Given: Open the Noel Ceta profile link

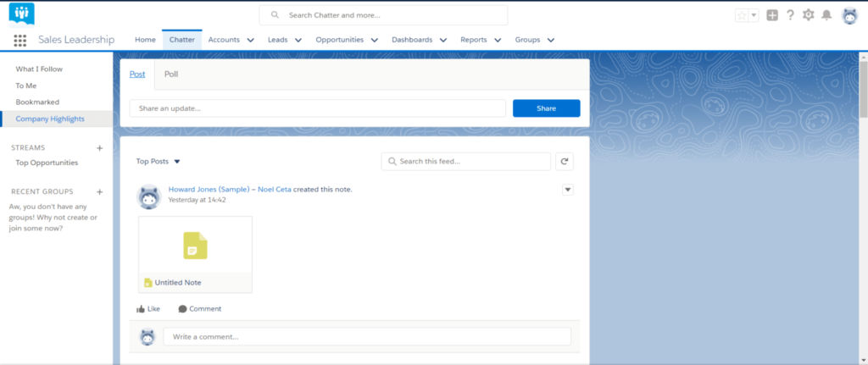Looking at the screenshot, I should tap(275, 189).
